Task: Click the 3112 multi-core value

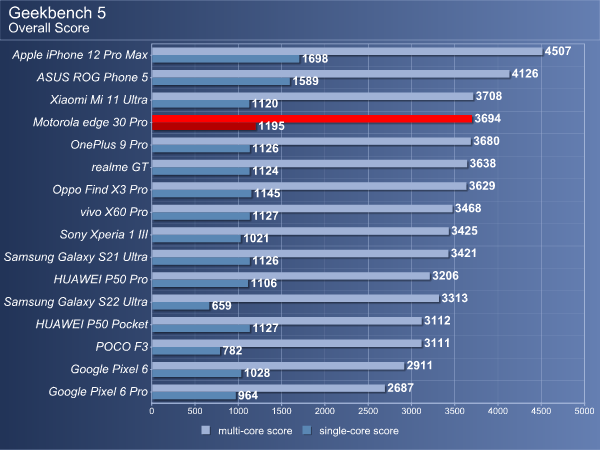Action: pos(437,321)
